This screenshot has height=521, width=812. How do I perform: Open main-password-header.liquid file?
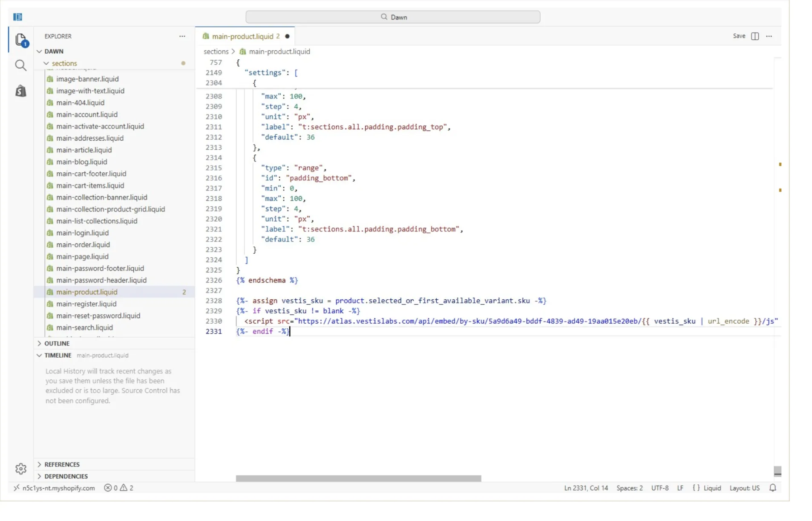(101, 280)
